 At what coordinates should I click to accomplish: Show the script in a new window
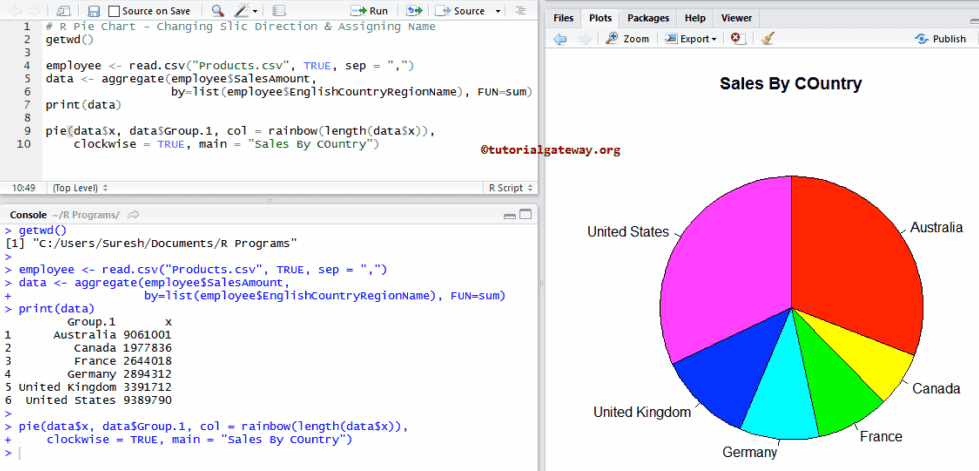pos(63,11)
